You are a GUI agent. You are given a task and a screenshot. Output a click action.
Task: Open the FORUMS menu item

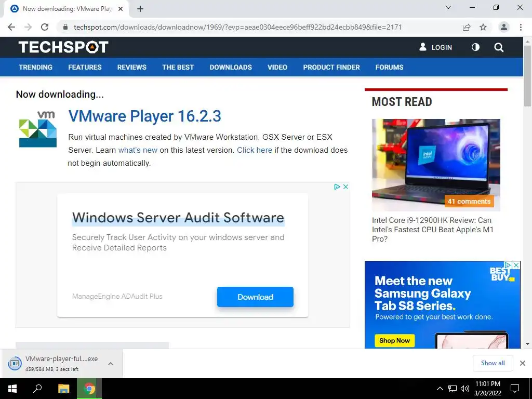tap(389, 67)
